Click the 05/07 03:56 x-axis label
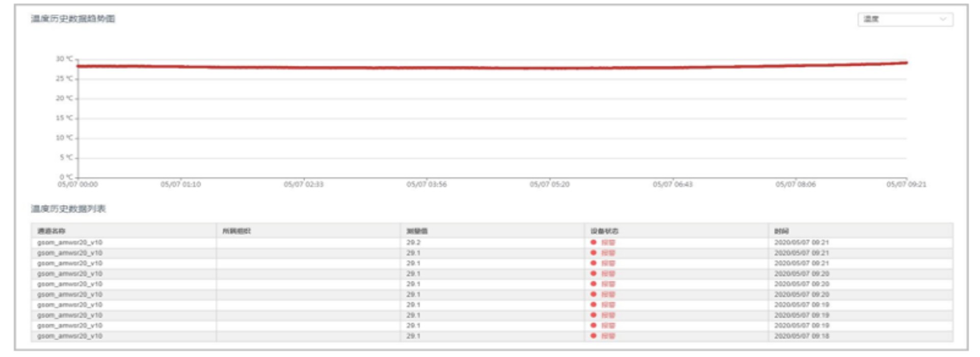Image resolution: width=980 pixels, height=357 pixels. point(426,185)
